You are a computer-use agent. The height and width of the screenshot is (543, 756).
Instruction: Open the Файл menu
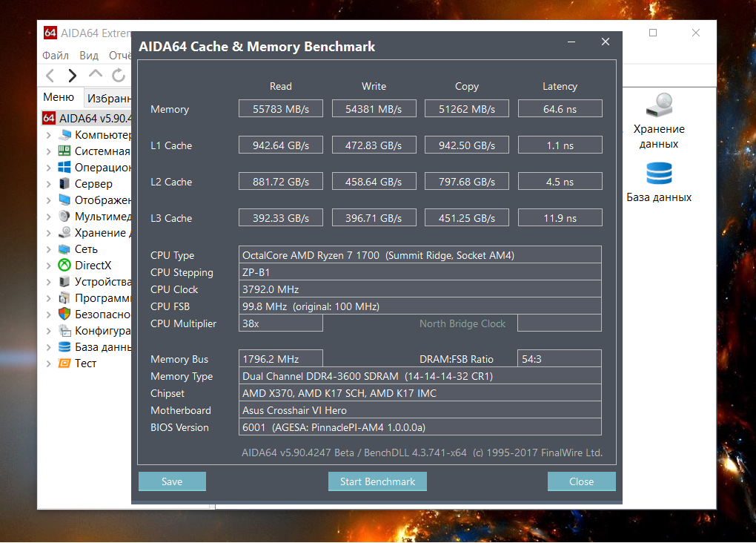[x=56, y=56]
